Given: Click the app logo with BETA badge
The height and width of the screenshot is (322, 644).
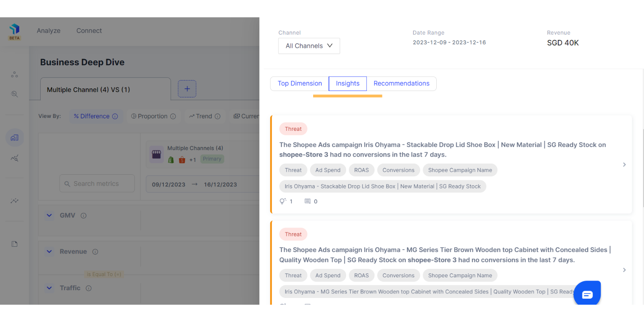Looking at the screenshot, I should [14, 31].
